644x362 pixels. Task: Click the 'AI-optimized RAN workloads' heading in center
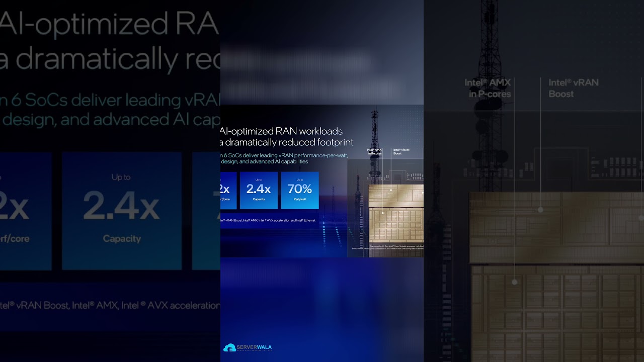point(282,131)
